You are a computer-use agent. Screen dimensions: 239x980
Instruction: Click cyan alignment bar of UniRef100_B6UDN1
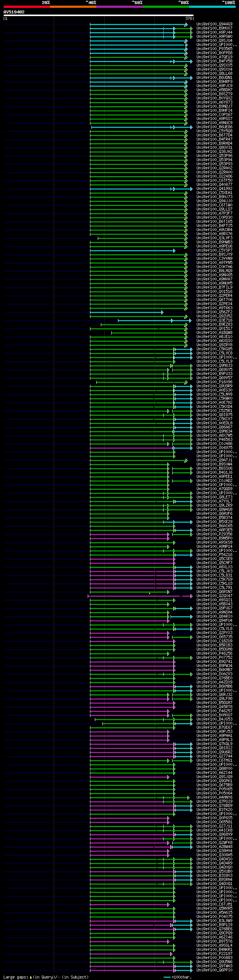tap(141, 78)
